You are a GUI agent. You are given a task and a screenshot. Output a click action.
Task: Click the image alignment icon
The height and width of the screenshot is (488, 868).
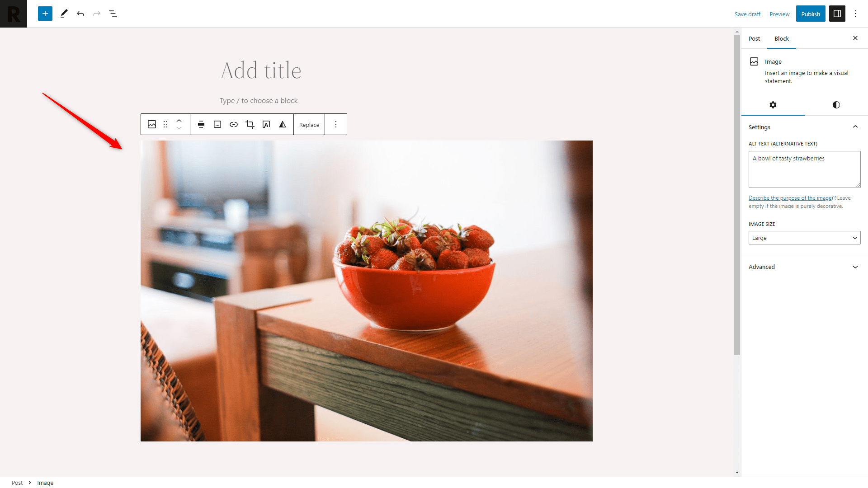201,125
